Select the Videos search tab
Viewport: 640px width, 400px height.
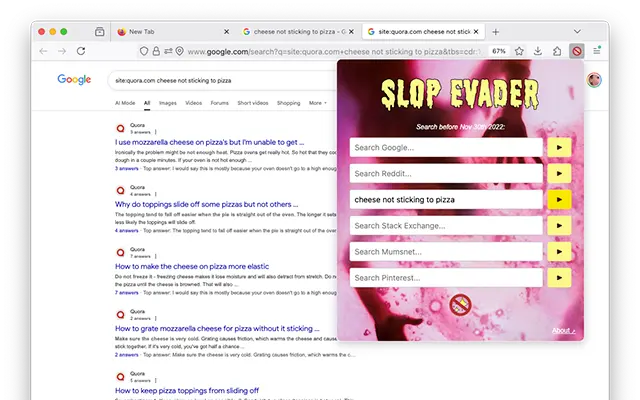193,103
